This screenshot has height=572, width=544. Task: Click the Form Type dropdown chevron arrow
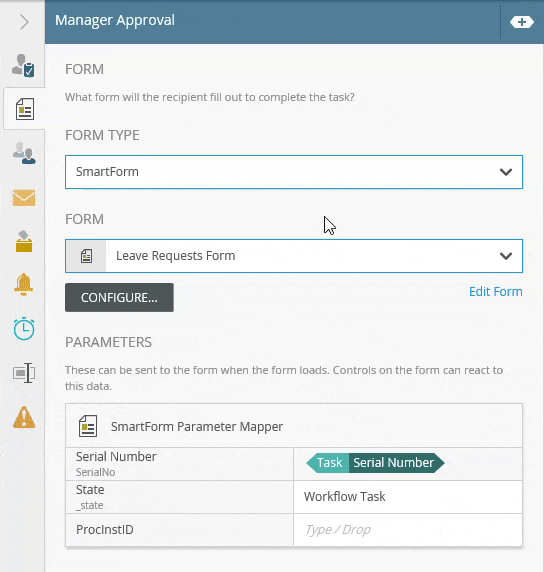[506, 172]
